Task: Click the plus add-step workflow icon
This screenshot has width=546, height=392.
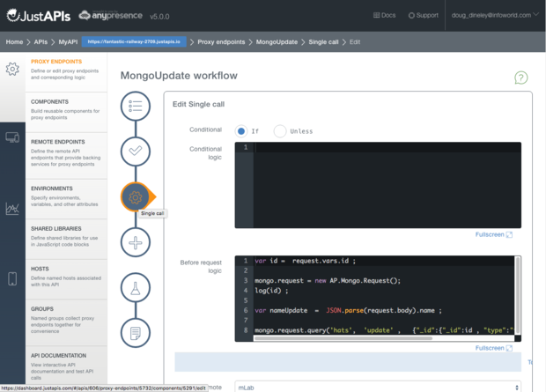Action: pos(136,242)
